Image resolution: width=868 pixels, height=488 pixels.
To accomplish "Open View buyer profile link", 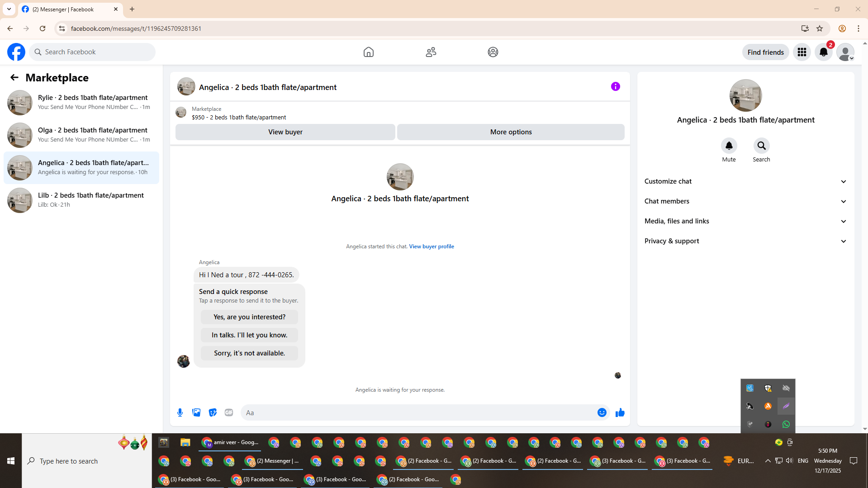I will pyautogui.click(x=432, y=246).
